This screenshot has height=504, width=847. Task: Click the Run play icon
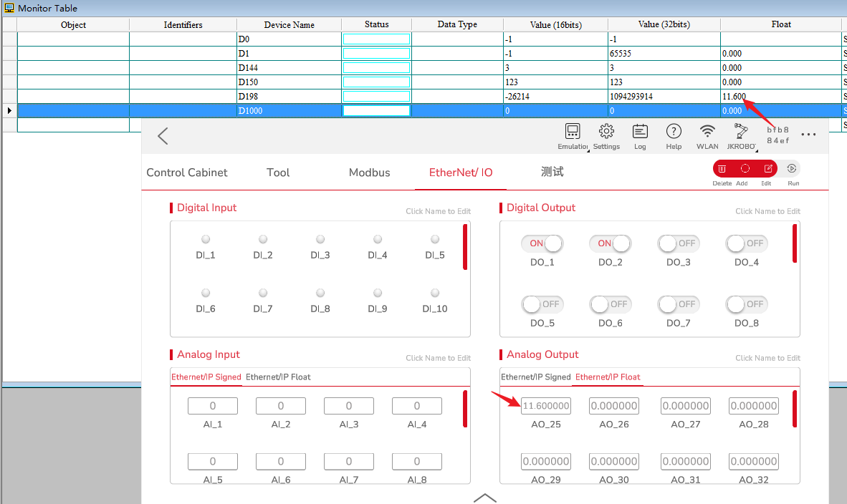tap(793, 169)
